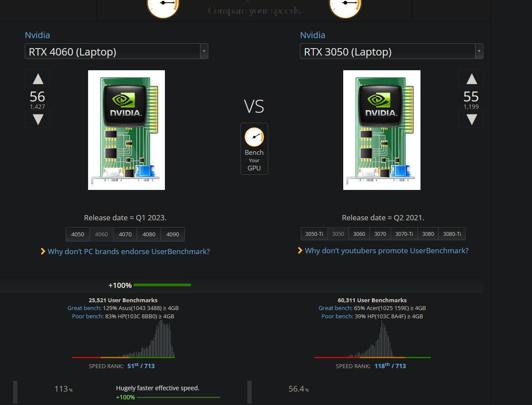532x405 pixels.
Task: Click the Nvidia brand link above RTX 4060
Action: (37, 35)
